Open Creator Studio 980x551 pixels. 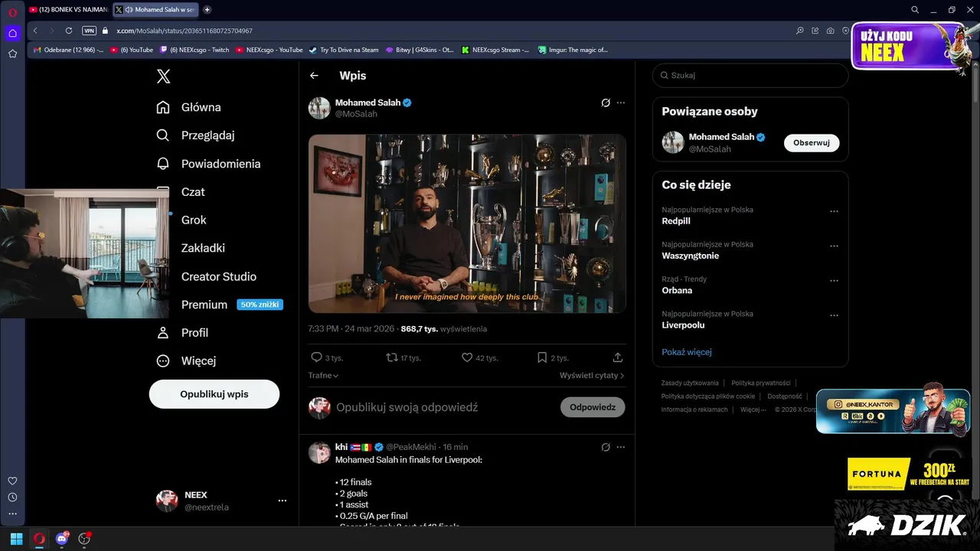[x=219, y=276]
